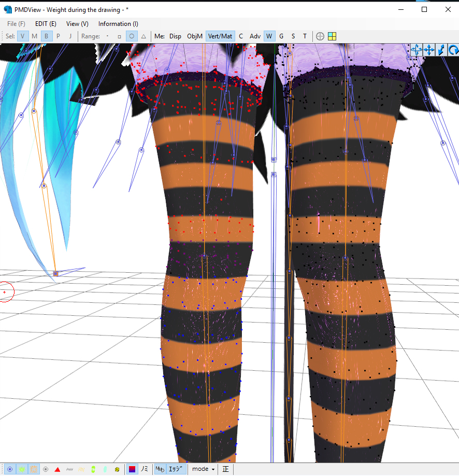
Task: Click the Vert/Mat toolbar button
Action: point(220,36)
